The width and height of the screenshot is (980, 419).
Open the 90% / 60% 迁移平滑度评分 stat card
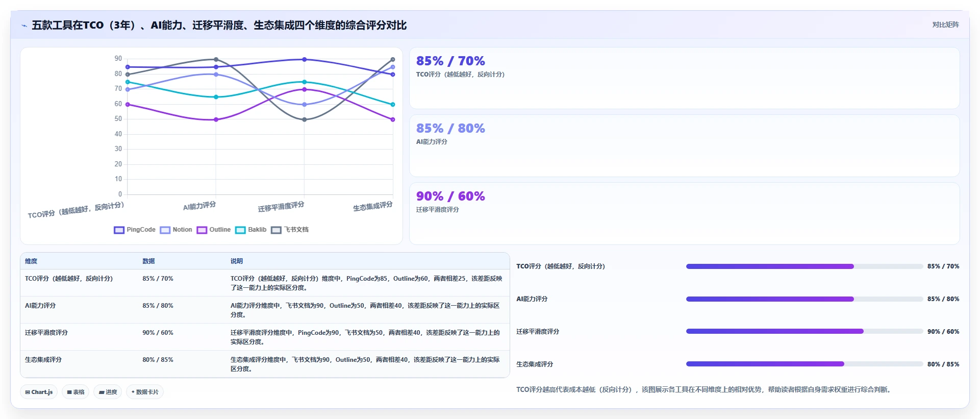(684, 213)
